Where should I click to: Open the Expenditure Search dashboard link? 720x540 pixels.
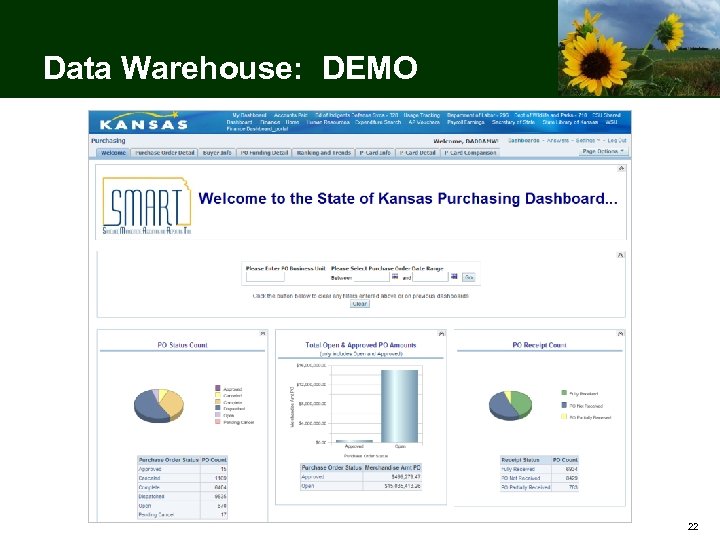378,123
